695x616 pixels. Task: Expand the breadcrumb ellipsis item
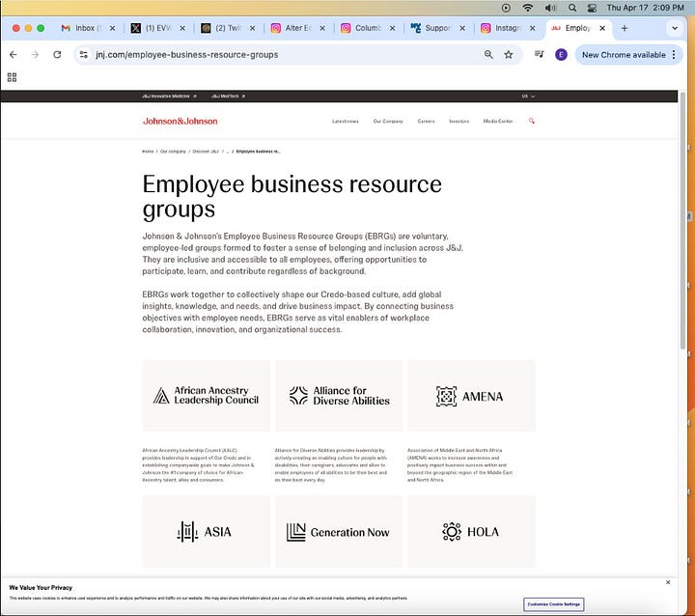pos(228,152)
